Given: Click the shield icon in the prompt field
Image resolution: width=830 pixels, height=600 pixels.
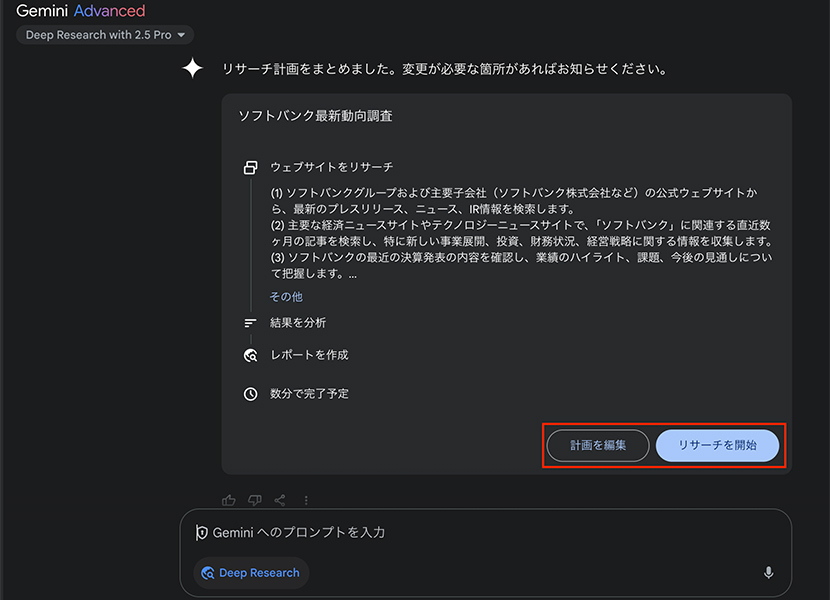Looking at the screenshot, I should 202,532.
